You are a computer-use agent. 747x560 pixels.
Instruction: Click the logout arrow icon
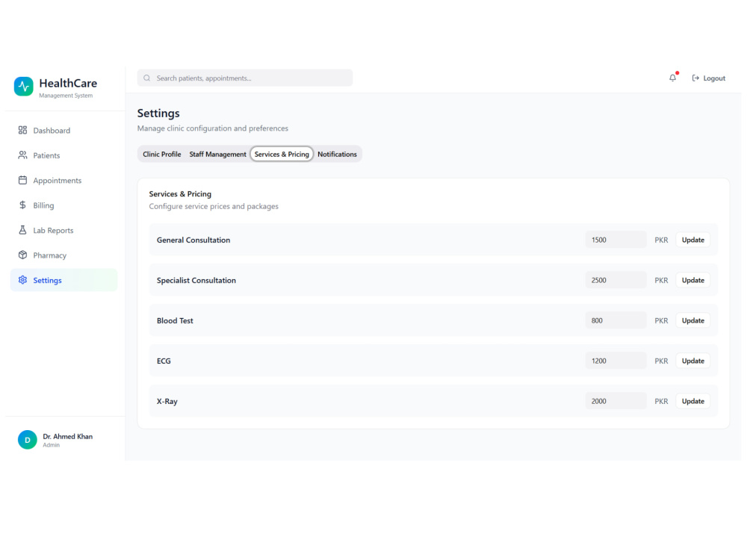pyautogui.click(x=695, y=78)
